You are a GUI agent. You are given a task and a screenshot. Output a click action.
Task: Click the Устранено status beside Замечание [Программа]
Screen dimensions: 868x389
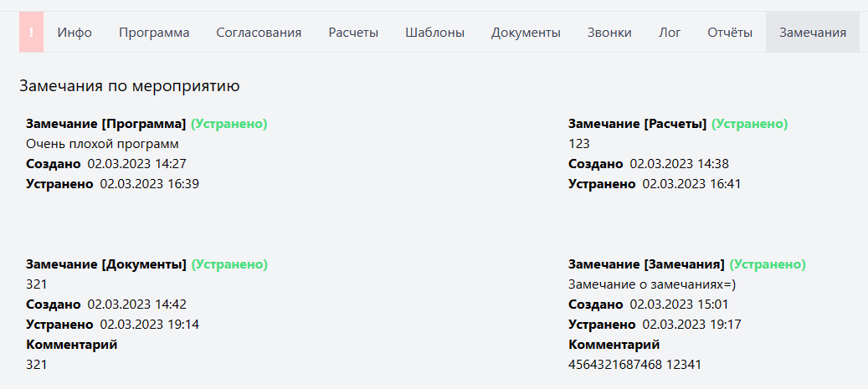pyautogui.click(x=229, y=124)
